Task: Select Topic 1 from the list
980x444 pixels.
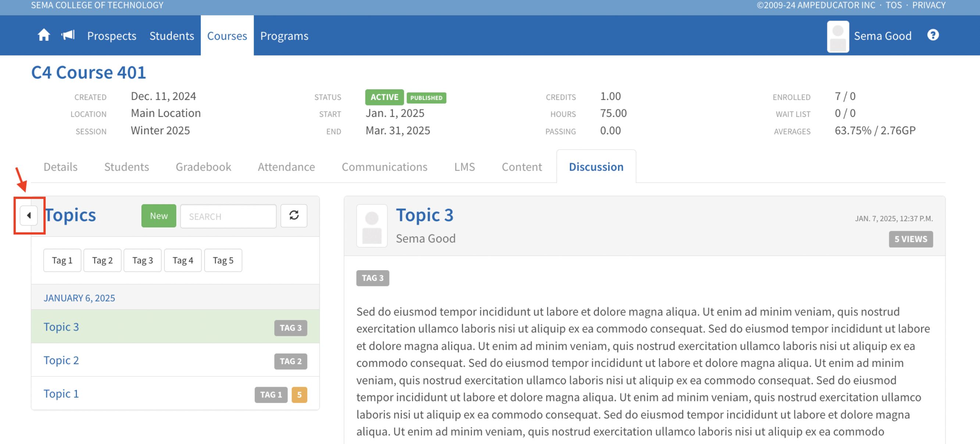Action: [61, 394]
